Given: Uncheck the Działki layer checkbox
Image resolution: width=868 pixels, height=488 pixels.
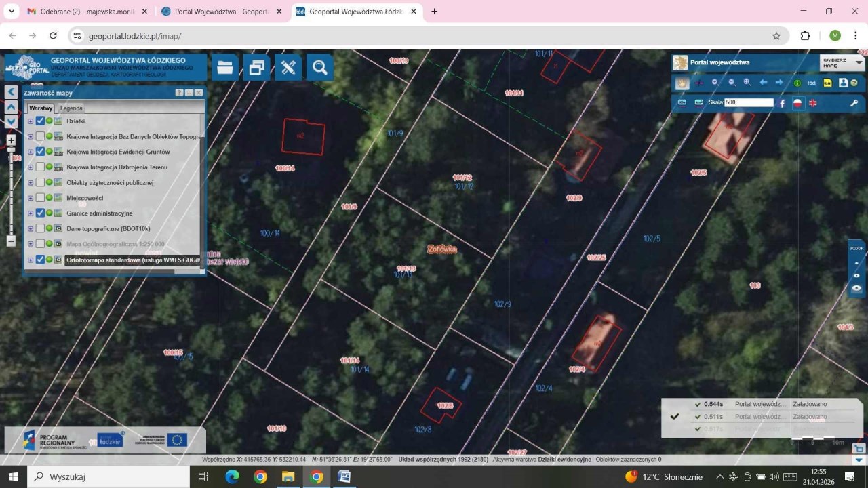Looking at the screenshot, I should [x=41, y=121].
